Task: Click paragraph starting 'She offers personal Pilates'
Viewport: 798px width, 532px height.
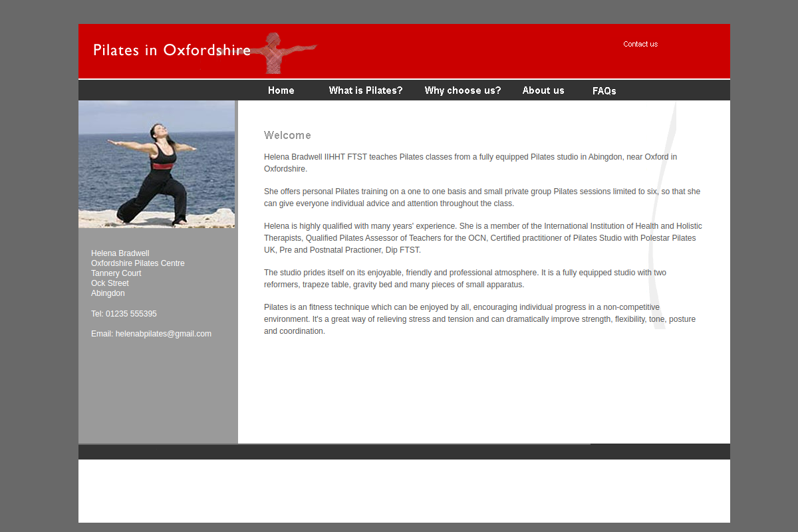Action: point(482,198)
